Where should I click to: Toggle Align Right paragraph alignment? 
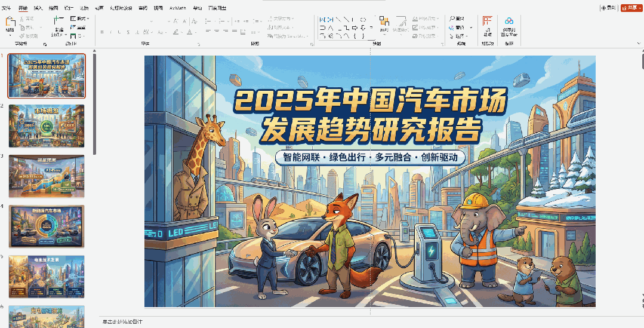tap(226, 32)
